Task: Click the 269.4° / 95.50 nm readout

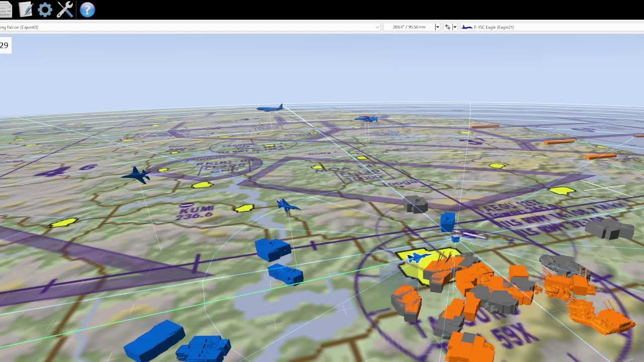Action: coord(409,27)
